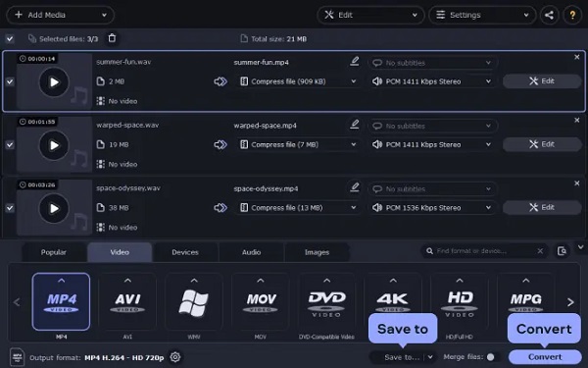Screen dimensions: 588x368
Task: Select the DVD-Compatible Video format icon
Action: click(x=326, y=302)
